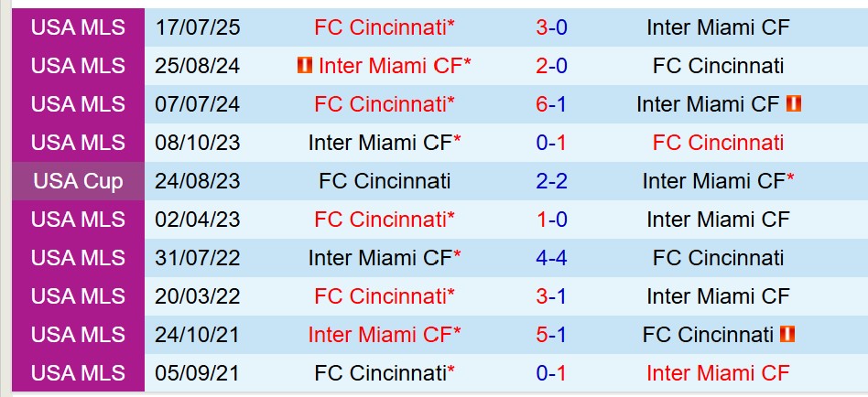Viewport: 868px width, 397px height.
Task: Click the 5-1 score on 24/10/21
Action: pos(551,335)
